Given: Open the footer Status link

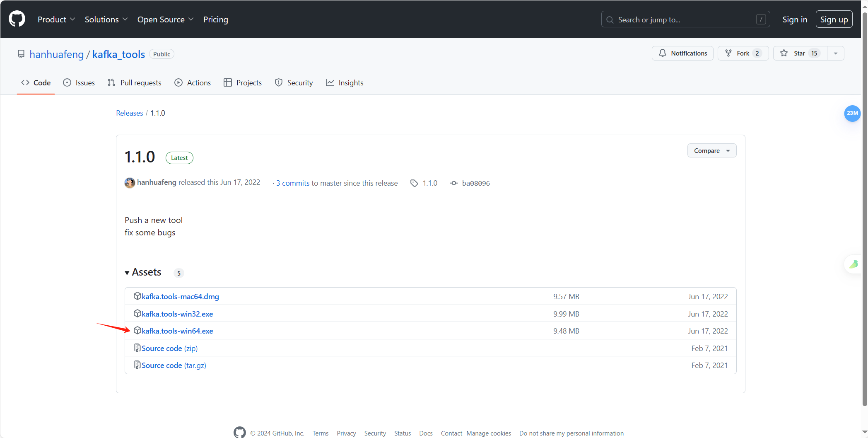Looking at the screenshot, I should [x=403, y=433].
